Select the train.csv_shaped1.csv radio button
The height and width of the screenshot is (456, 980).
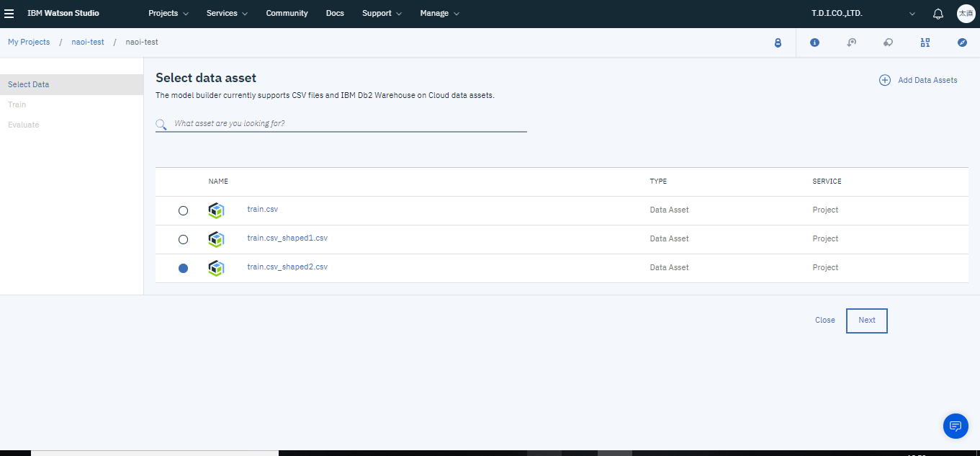point(183,239)
